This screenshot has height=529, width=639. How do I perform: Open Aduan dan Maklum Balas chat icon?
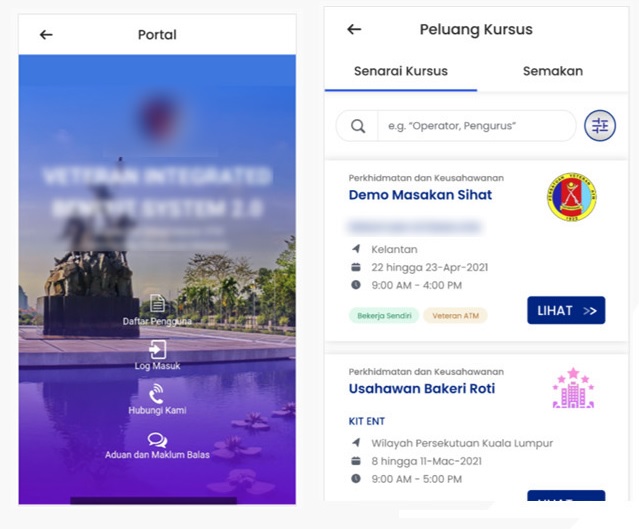[x=157, y=440]
